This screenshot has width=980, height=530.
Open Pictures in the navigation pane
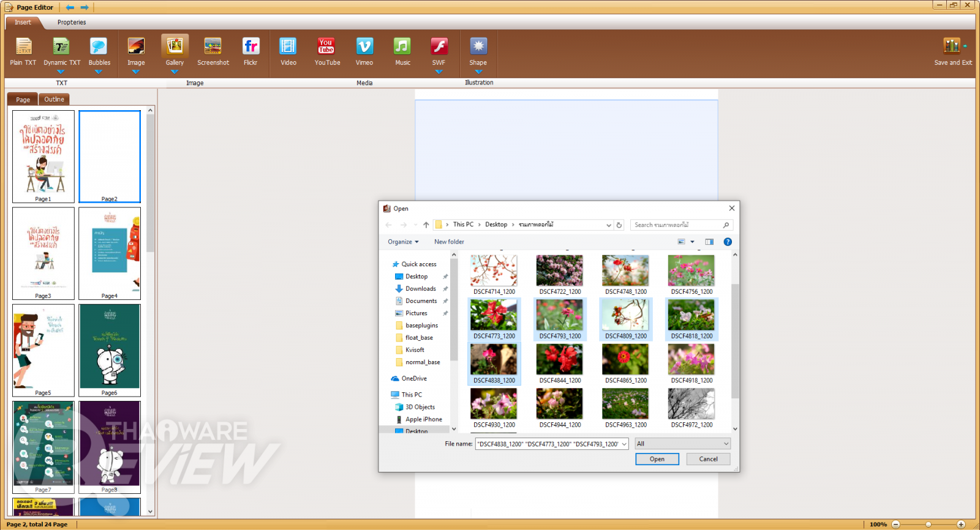click(x=417, y=313)
